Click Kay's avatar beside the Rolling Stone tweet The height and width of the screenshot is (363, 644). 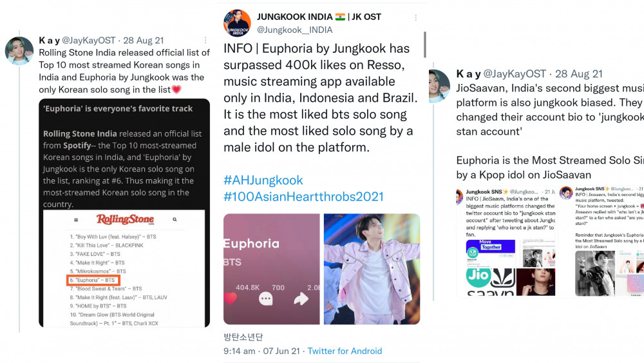pos(19,51)
